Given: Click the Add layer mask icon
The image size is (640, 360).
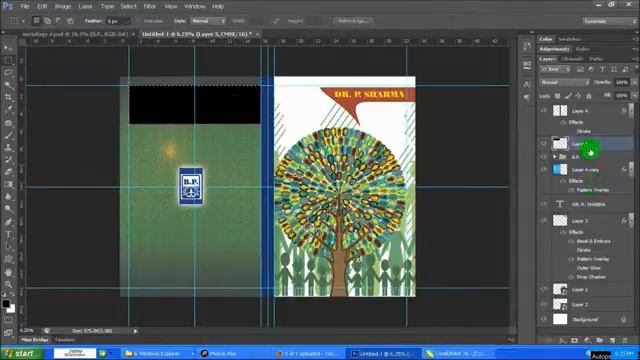Looking at the screenshot, I should pos(575,340).
